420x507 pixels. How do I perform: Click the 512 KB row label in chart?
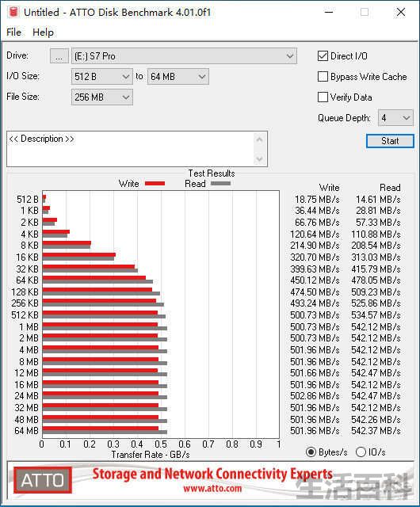click(x=25, y=315)
